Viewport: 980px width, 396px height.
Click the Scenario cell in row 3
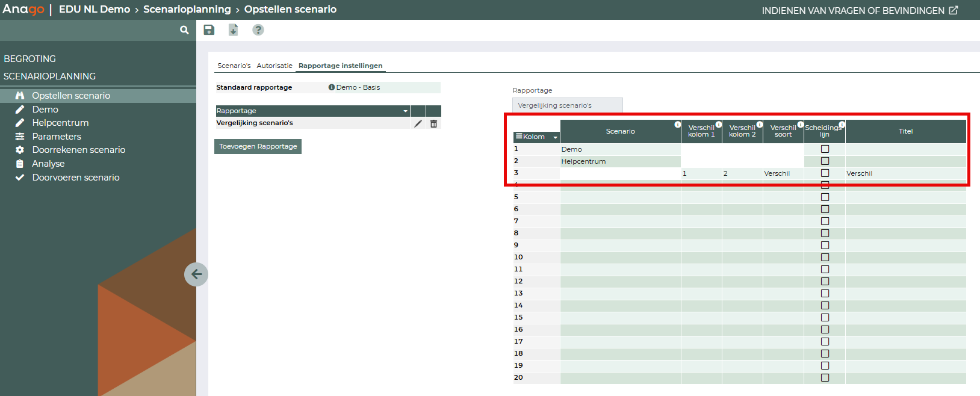pyautogui.click(x=620, y=173)
